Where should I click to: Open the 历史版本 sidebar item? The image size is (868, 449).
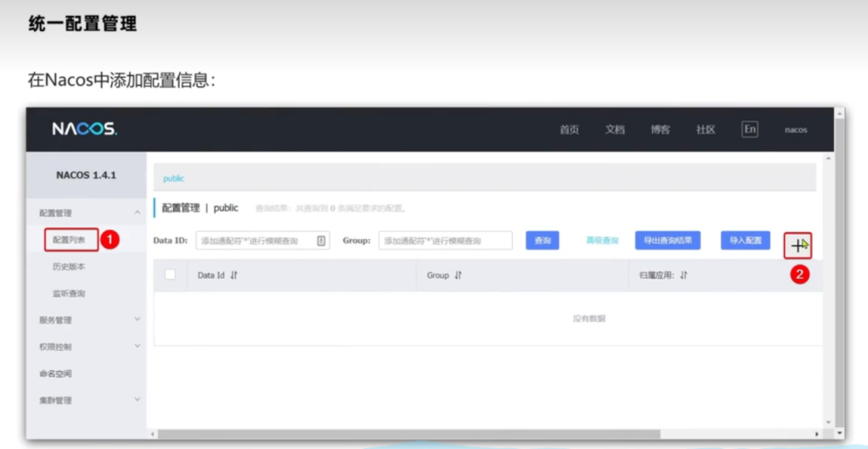[70, 267]
